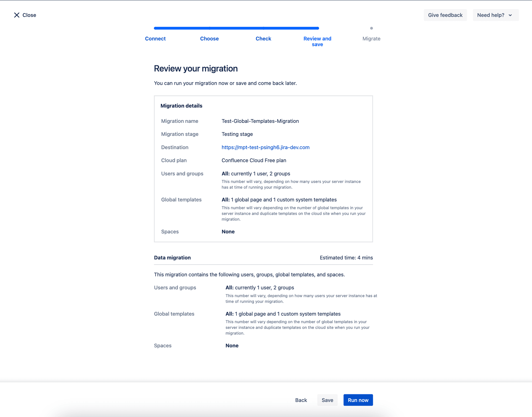Go to the Check step
Screen dimensions: 532x417
(x=263, y=38)
